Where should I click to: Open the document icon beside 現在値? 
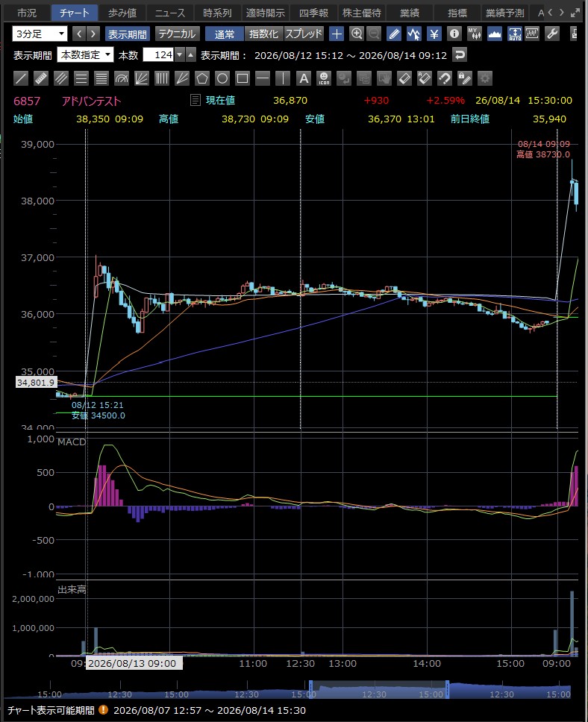pos(196,100)
